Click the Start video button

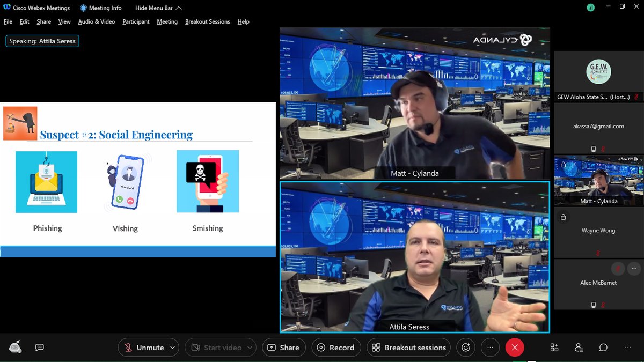[x=216, y=348]
